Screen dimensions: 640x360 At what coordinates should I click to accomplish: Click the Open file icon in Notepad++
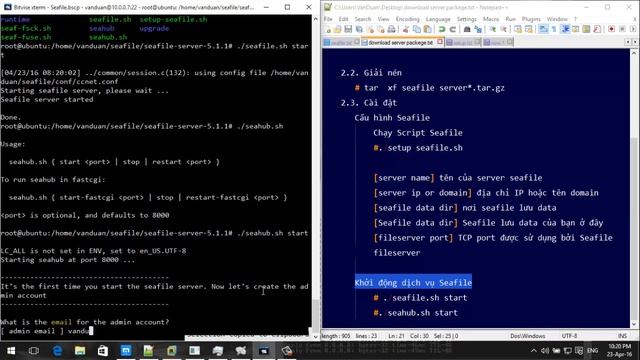click(338, 29)
